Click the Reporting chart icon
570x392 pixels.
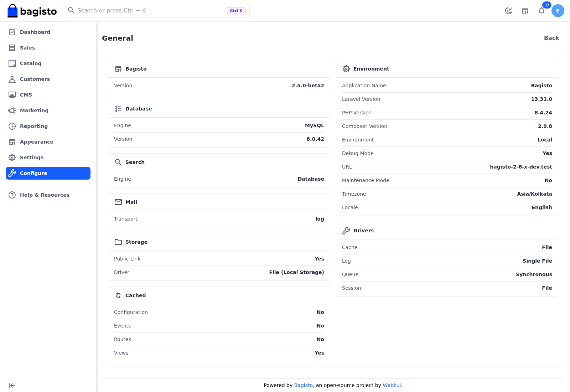(12, 126)
